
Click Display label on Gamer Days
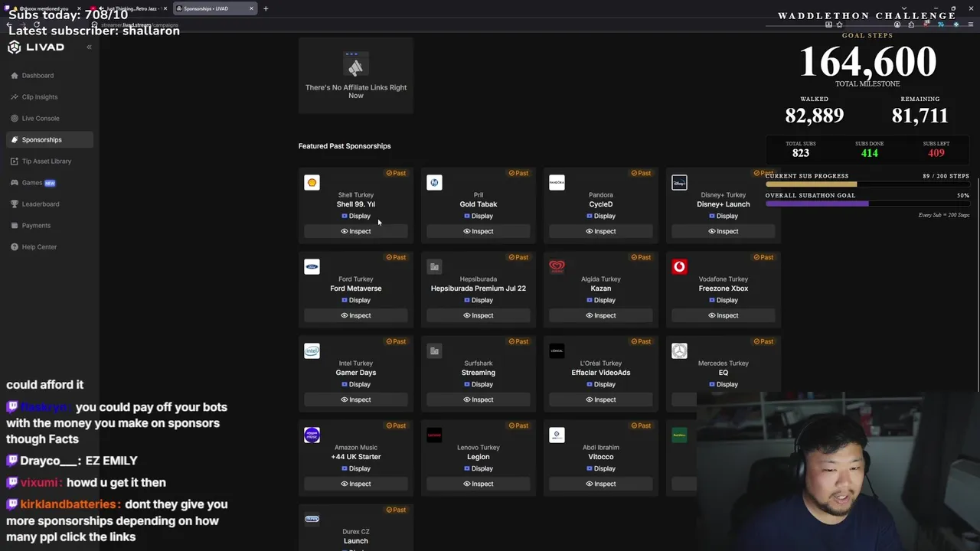(x=356, y=384)
